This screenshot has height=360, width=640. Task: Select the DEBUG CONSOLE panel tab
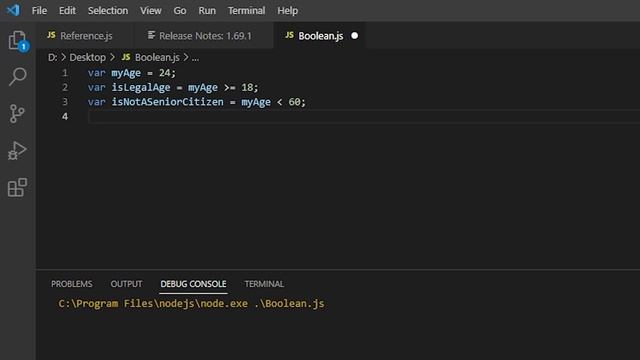(x=193, y=284)
